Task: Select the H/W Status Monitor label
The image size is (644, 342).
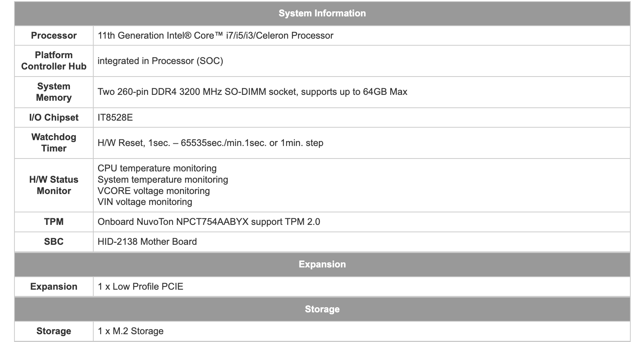Action: point(54,185)
